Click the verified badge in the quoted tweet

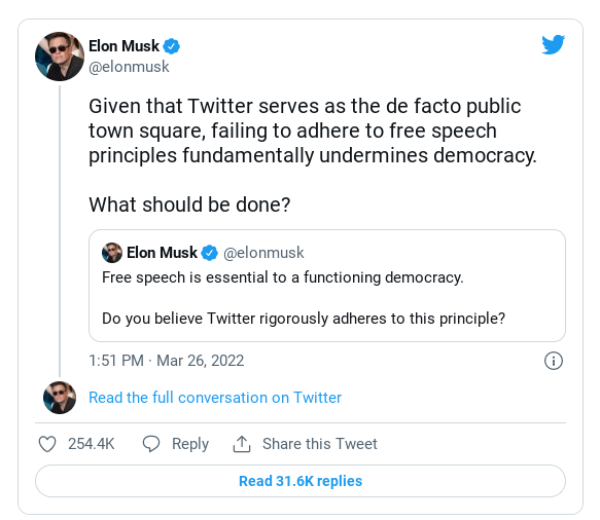tap(209, 253)
